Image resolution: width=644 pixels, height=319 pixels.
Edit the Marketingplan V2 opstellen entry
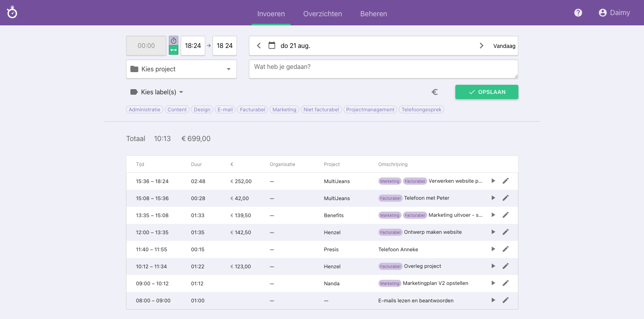pyautogui.click(x=505, y=283)
